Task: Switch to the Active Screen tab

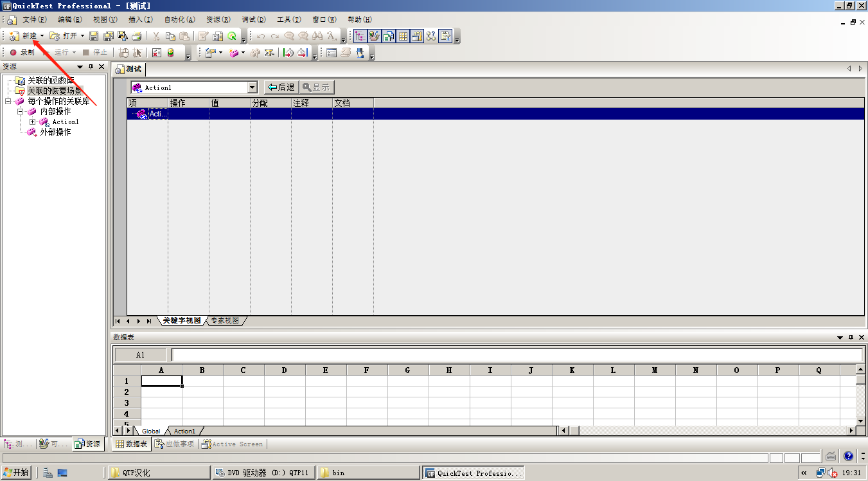Action: 231,444
